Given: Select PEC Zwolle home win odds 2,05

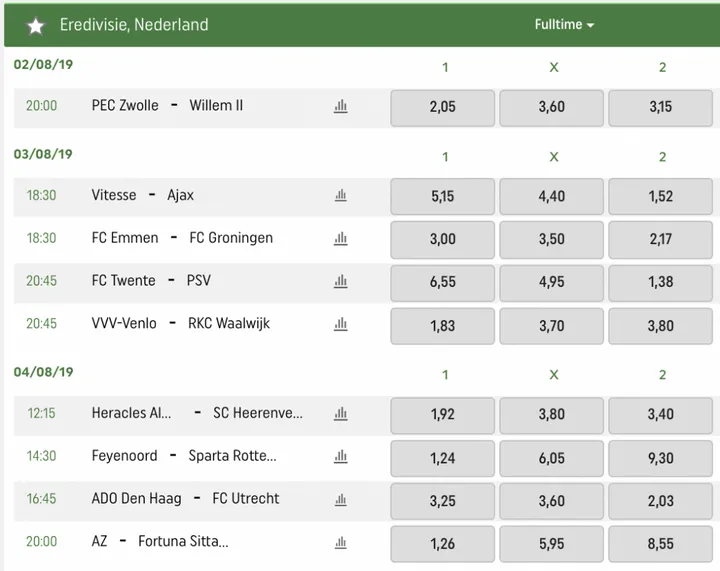Looking at the screenshot, I should pyautogui.click(x=442, y=107).
